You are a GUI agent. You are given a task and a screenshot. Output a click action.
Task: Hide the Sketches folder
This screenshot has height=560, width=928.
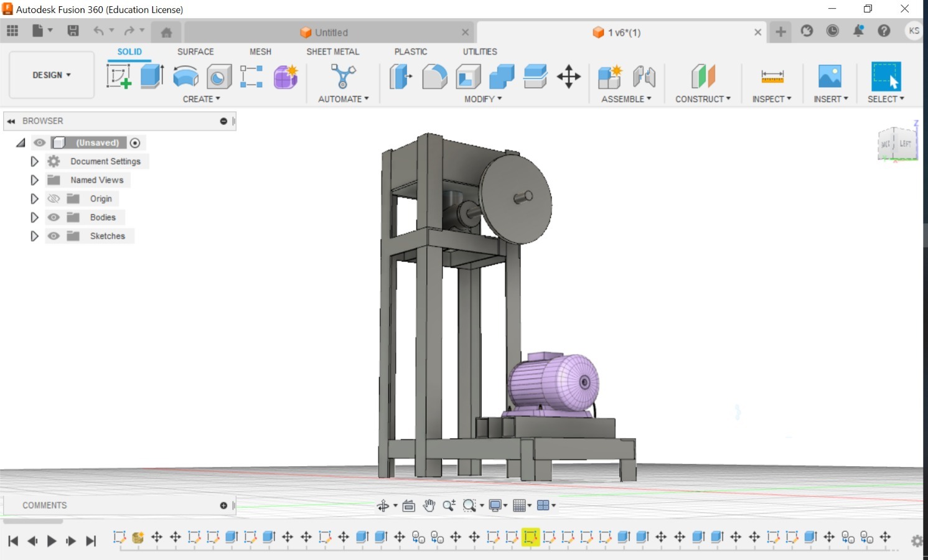coord(54,236)
